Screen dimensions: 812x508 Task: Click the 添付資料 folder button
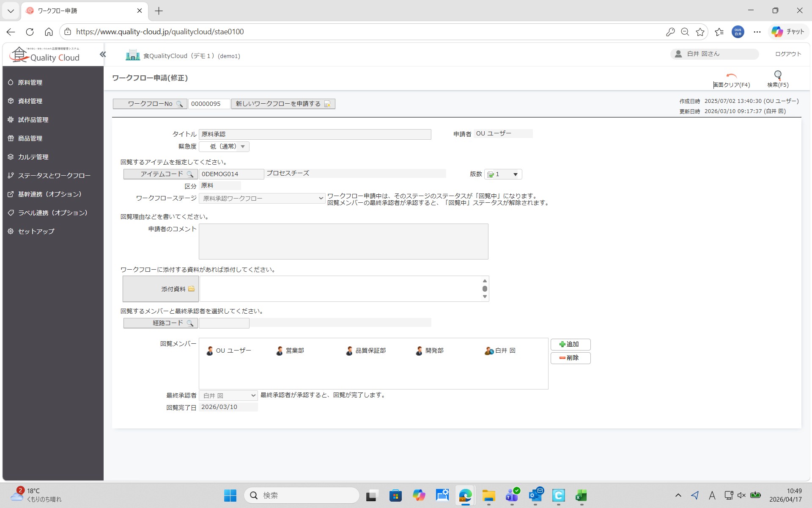[161, 289]
